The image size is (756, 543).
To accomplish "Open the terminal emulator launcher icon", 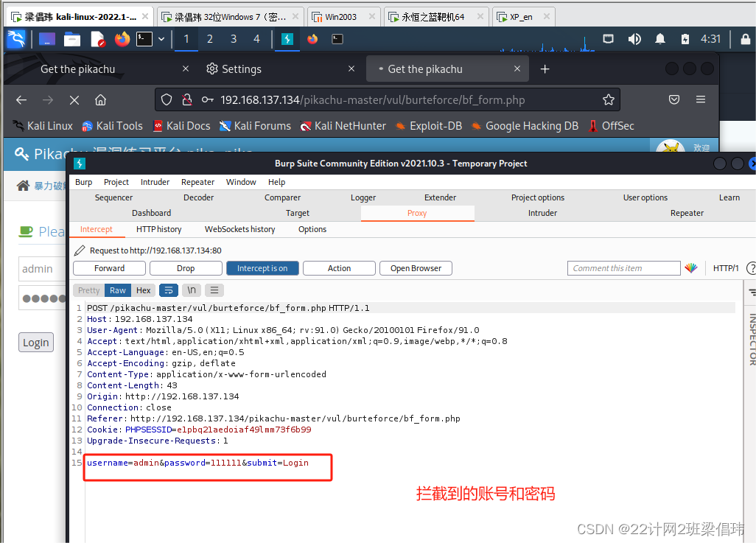I will click(x=144, y=39).
